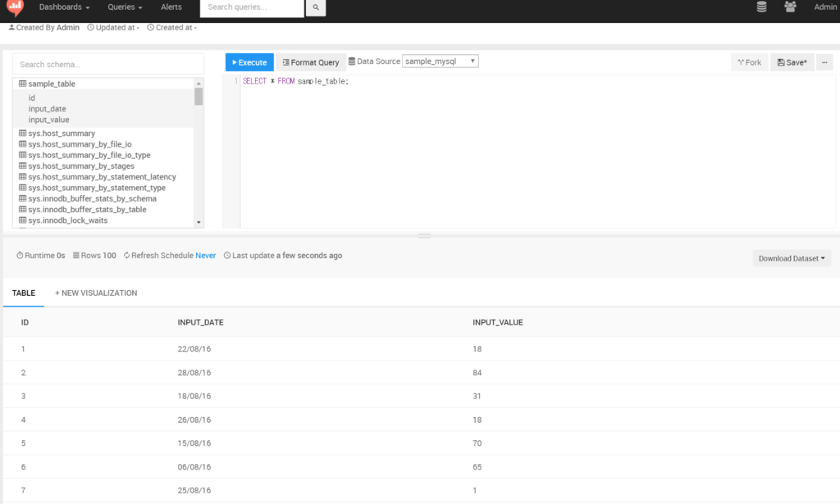Open the more options ellipsis button

pyautogui.click(x=824, y=62)
